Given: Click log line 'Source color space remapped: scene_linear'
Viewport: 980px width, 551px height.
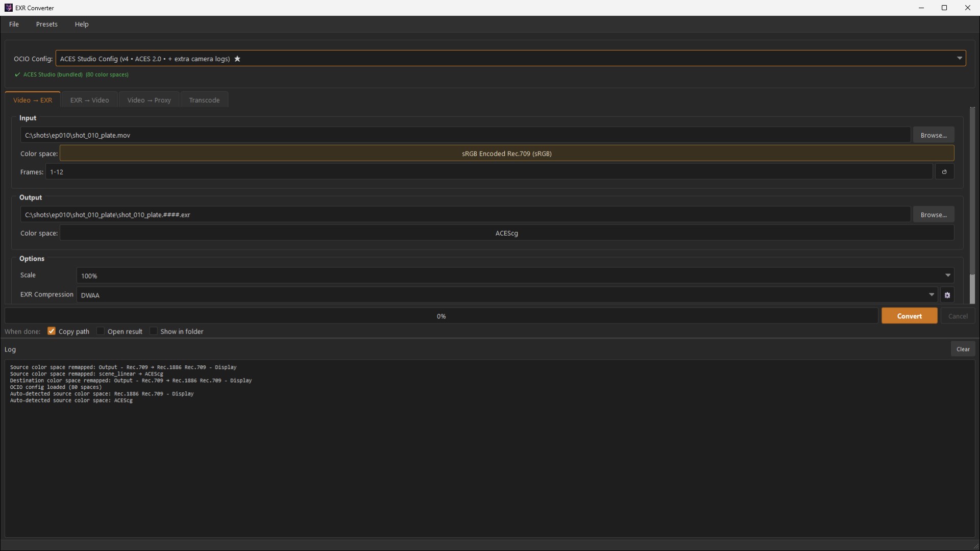Looking at the screenshot, I should pos(86,373).
